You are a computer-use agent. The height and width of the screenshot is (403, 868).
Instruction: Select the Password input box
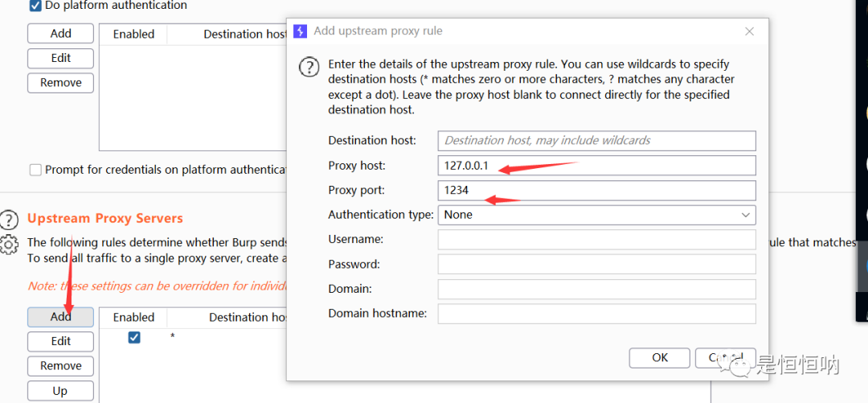tap(596, 264)
